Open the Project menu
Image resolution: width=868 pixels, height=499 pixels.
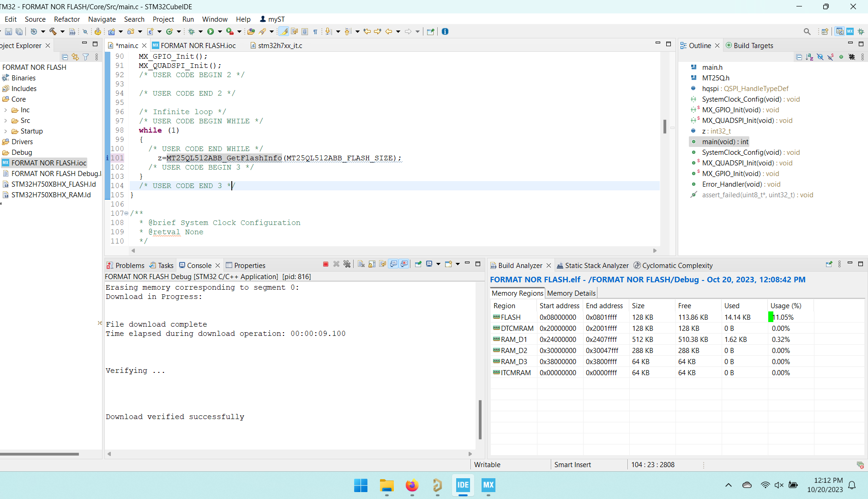[163, 19]
